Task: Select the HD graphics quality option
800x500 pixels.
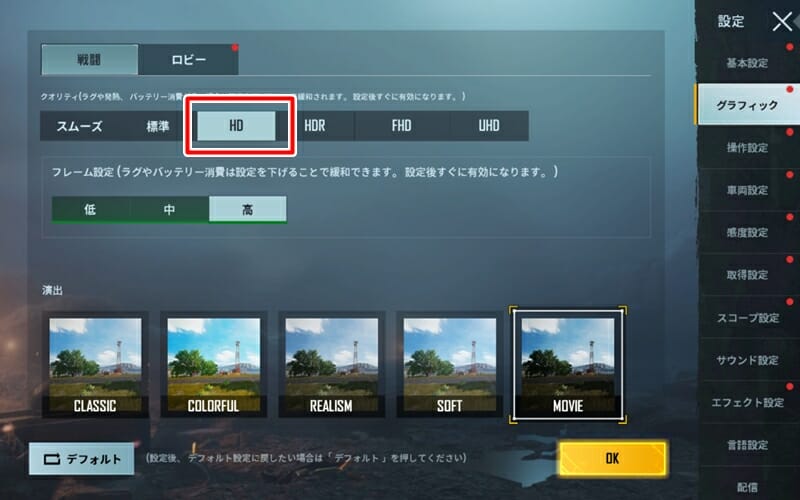Action: (236, 126)
